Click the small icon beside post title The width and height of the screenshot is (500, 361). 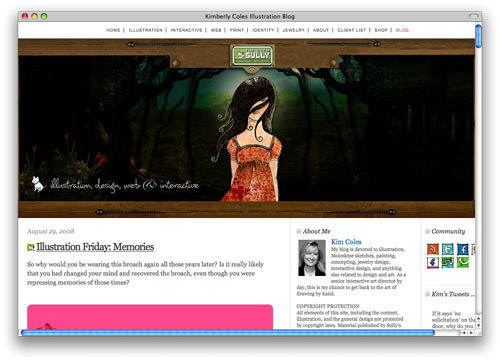tap(31, 247)
